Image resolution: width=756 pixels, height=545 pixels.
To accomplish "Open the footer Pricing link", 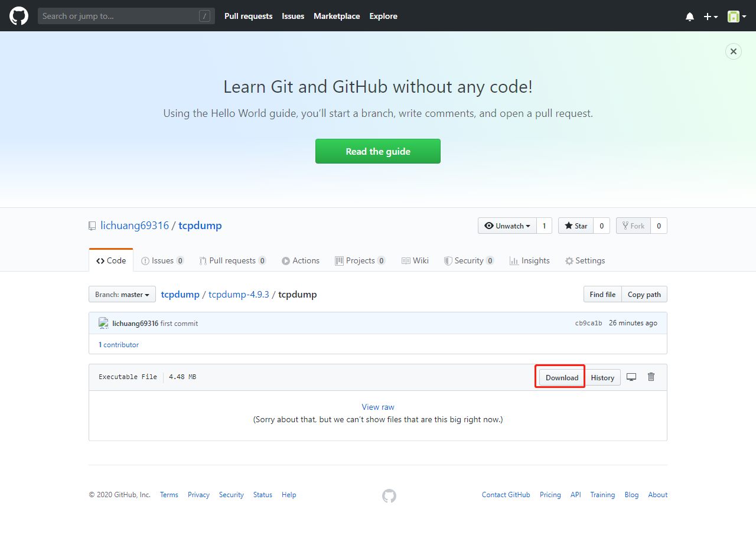I will coord(550,495).
